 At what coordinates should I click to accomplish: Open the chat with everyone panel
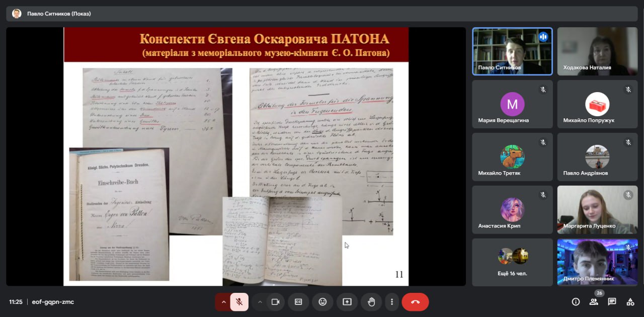click(612, 302)
